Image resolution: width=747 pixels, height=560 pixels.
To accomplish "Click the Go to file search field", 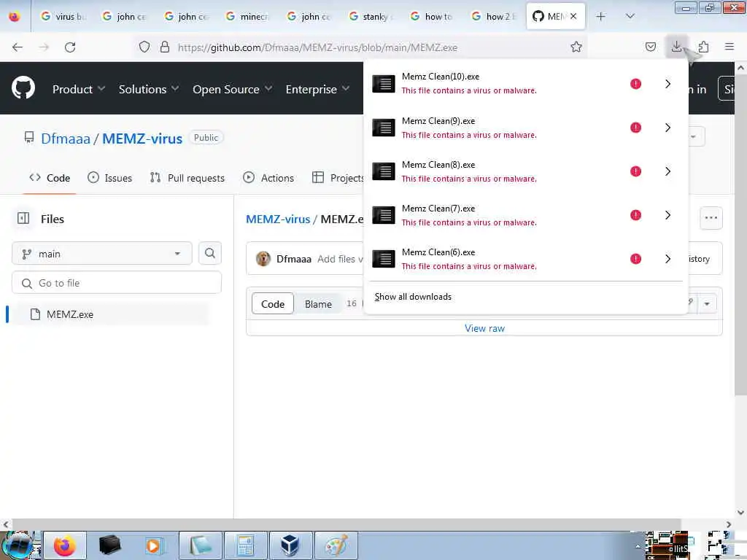I will click(117, 283).
